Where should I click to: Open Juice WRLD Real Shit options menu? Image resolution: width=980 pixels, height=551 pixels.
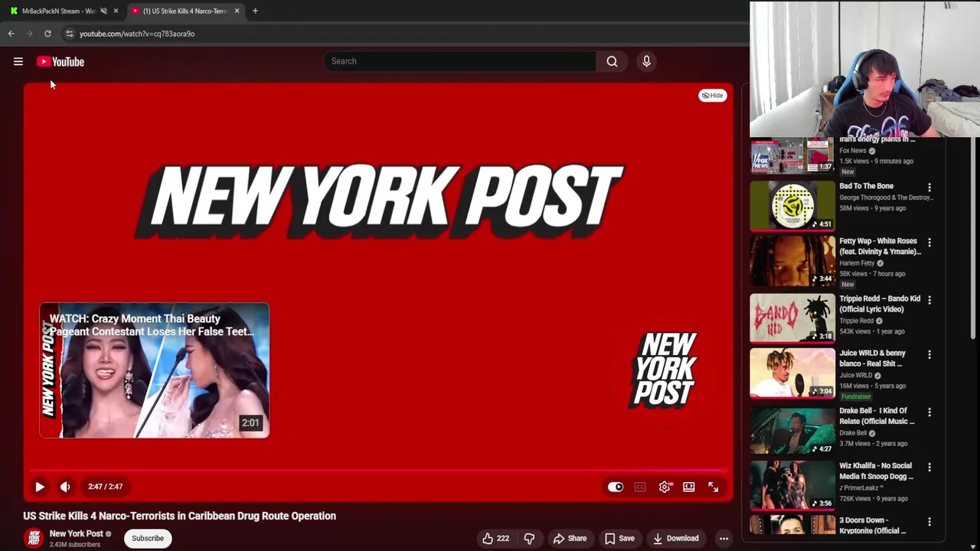click(929, 354)
